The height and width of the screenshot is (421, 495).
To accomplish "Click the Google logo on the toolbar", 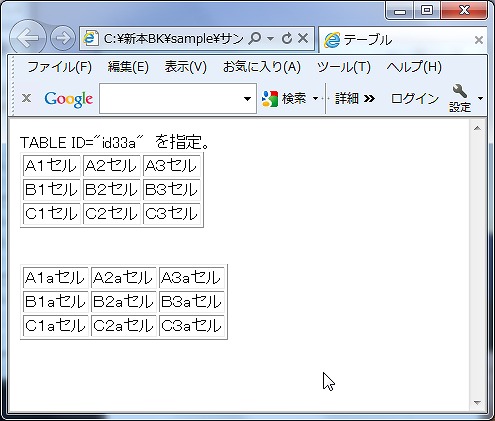I will [68, 99].
